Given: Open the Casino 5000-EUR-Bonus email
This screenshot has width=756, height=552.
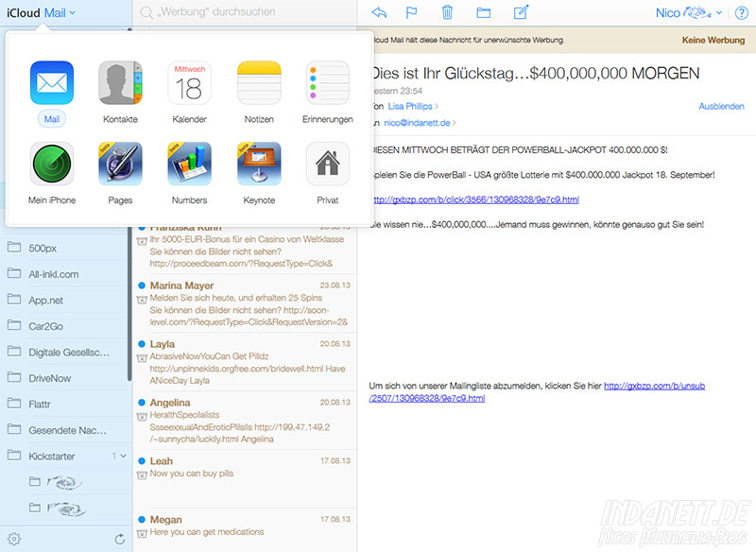Looking at the screenshot, I should point(245,250).
